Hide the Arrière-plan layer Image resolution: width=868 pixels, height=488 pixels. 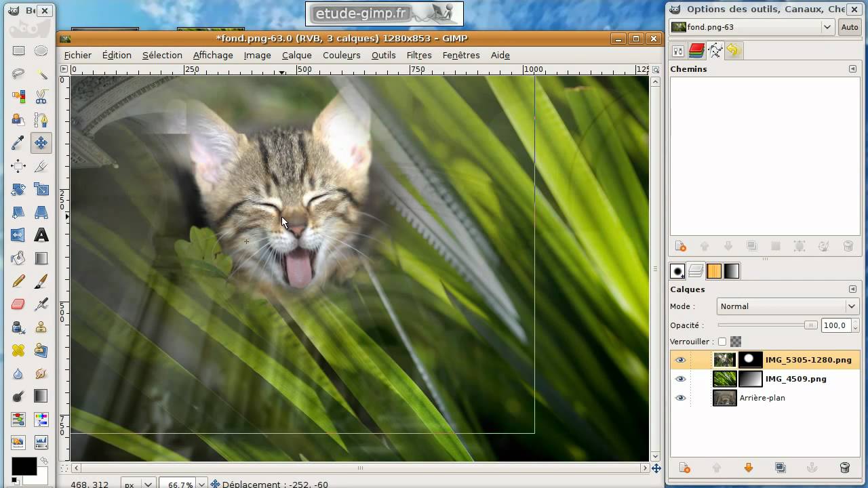[x=681, y=398]
